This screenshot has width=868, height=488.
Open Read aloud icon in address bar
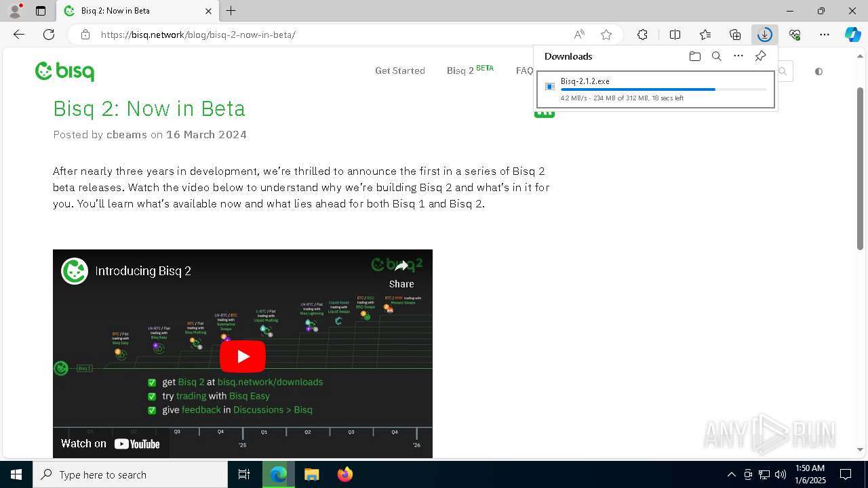pos(579,35)
